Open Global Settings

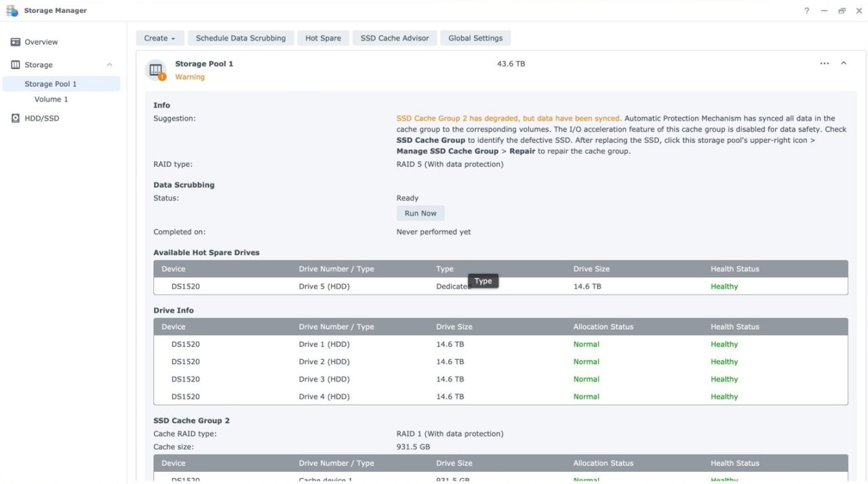pyautogui.click(x=475, y=39)
